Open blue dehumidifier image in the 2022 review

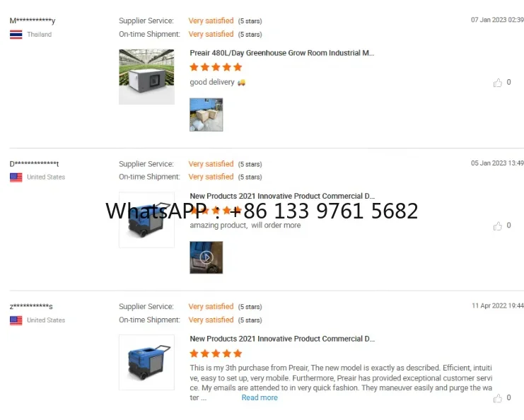click(x=146, y=363)
